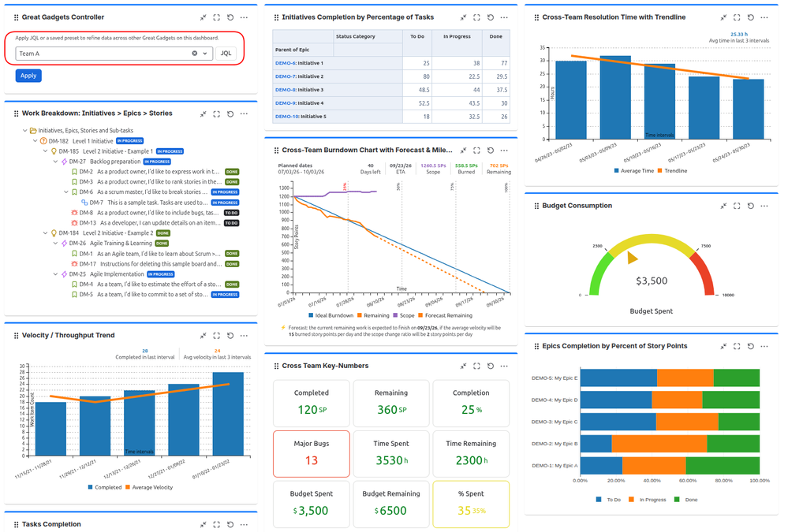Collapse DM-185 Level 2 Initiative - Example 1
788x532 pixels.
click(x=45, y=151)
